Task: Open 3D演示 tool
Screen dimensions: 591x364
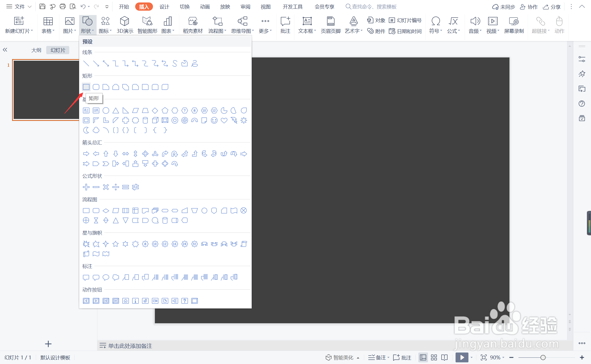Action: [x=125, y=25]
